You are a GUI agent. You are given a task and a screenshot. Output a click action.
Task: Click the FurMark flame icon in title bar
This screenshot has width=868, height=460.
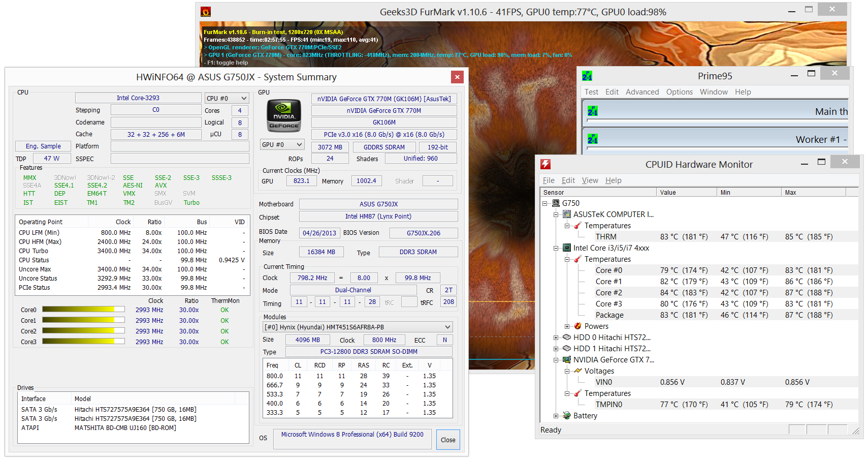[206, 12]
